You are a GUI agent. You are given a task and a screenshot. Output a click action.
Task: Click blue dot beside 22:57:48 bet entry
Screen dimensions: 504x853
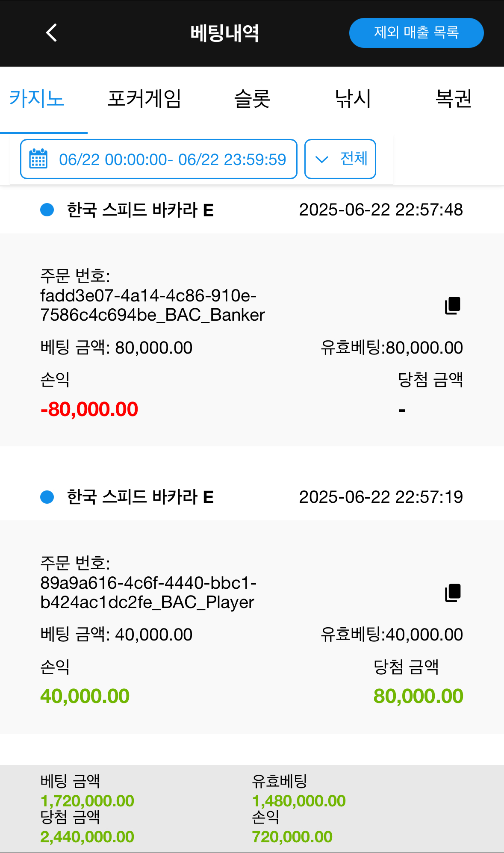coord(47,210)
